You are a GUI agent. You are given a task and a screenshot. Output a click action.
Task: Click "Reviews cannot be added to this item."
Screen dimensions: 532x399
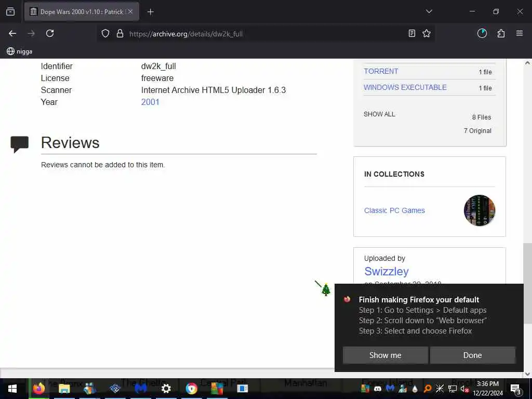[x=103, y=165]
